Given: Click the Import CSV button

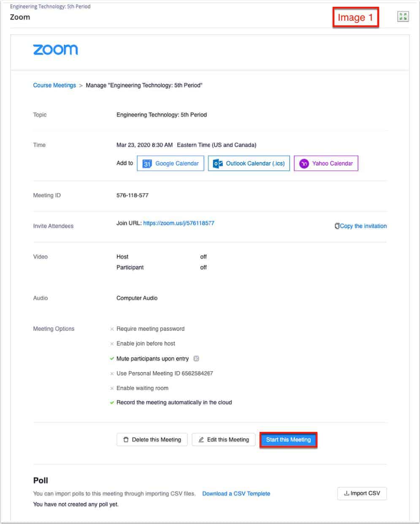Looking at the screenshot, I should [362, 493].
